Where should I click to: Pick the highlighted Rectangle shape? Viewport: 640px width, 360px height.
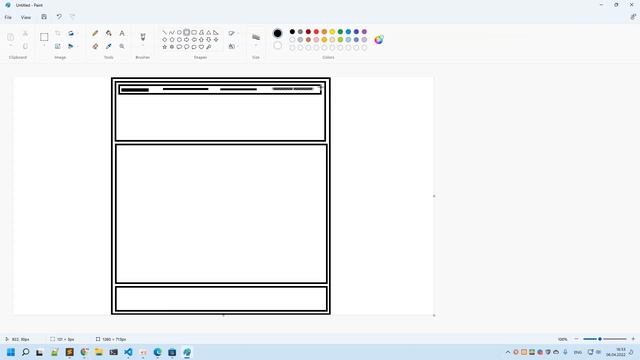(x=187, y=32)
